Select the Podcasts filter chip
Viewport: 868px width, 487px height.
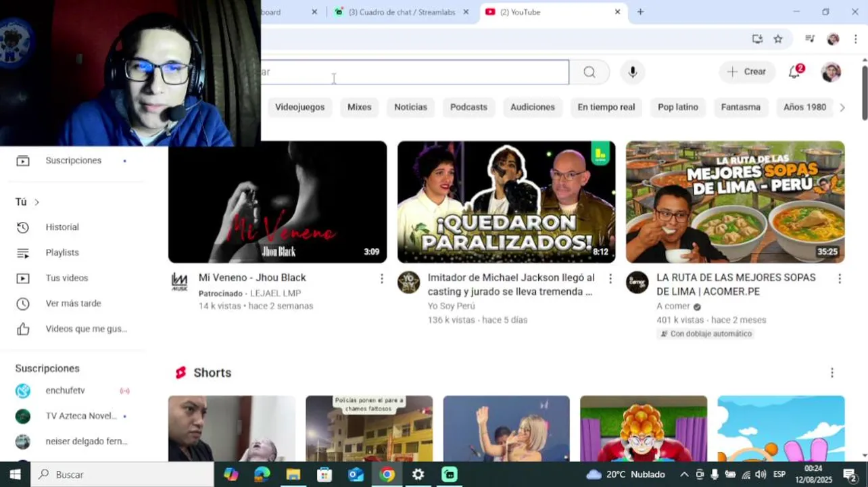468,107
